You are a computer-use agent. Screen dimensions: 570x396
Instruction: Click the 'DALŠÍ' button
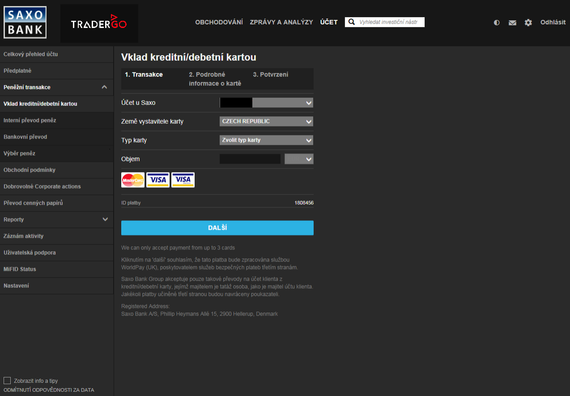(x=217, y=228)
